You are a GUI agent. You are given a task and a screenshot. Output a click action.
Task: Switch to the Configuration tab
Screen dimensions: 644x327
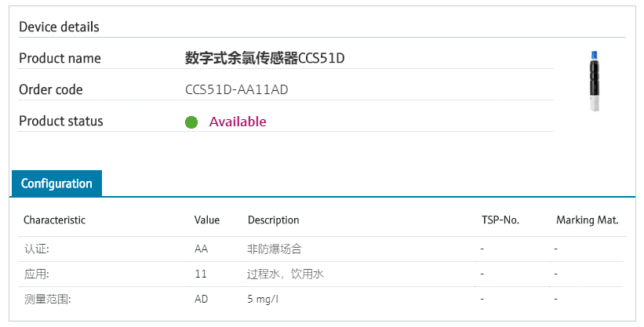pos(56,183)
